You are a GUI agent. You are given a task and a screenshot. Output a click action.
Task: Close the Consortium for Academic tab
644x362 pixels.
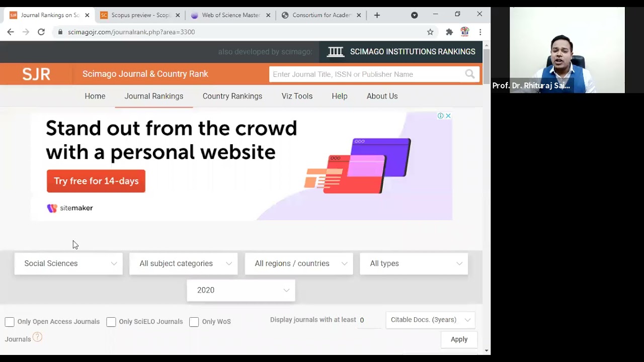coord(359,15)
